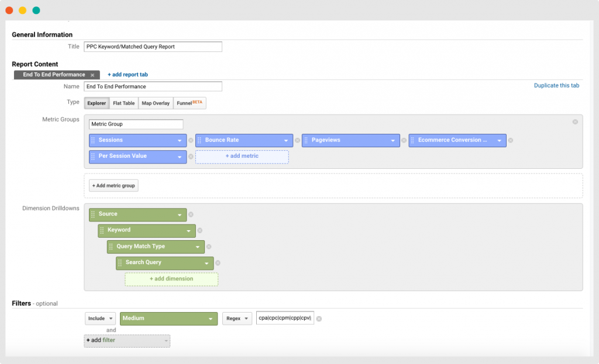Click the add report tab link
The width and height of the screenshot is (599, 364).
coord(128,75)
